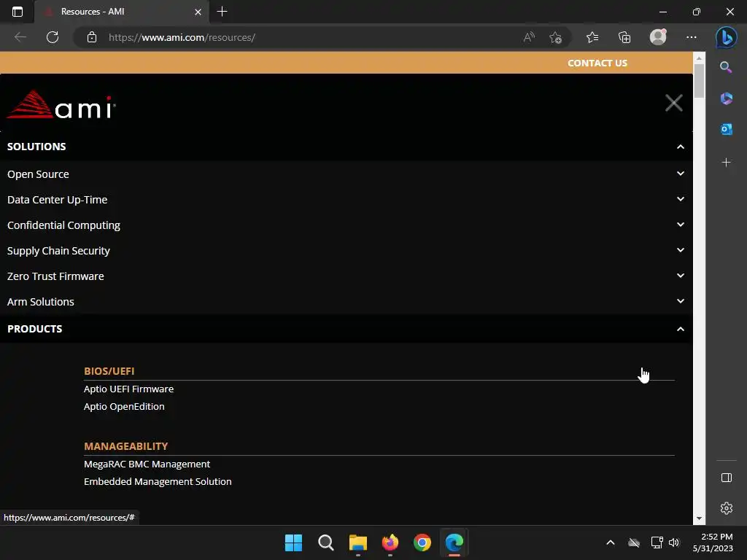747x560 pixels.
Task: Open the Aptio OpenEdition link
Action: (124, 407)
